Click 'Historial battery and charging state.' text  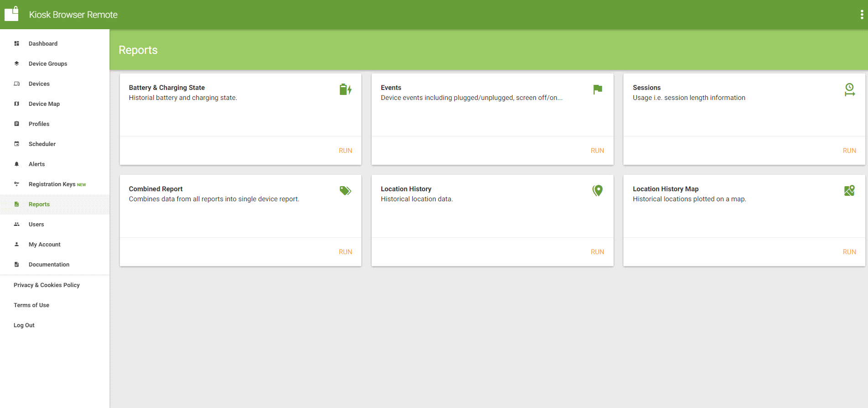(x=183, y=98)
